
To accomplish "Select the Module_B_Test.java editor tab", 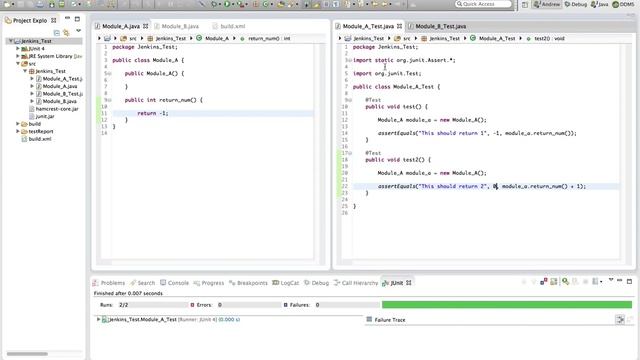I will point(437,26).
